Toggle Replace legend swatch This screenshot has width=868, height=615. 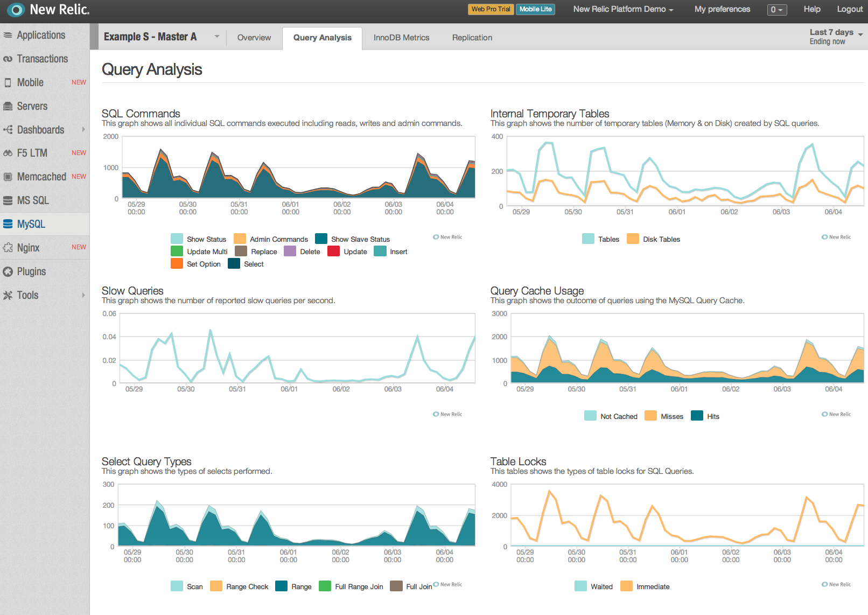pos(241,251)
